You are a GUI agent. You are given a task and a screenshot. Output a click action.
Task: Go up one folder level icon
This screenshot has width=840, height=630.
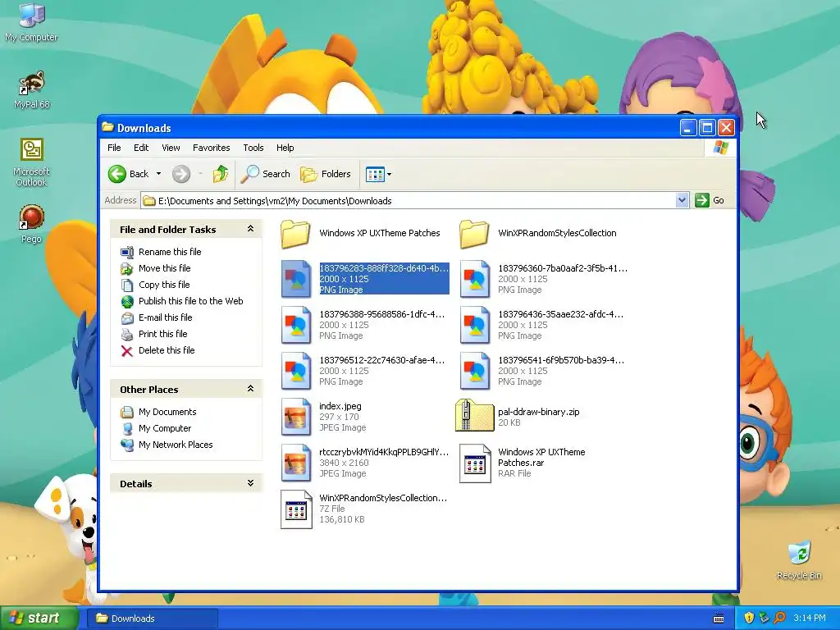pos(220,174)
